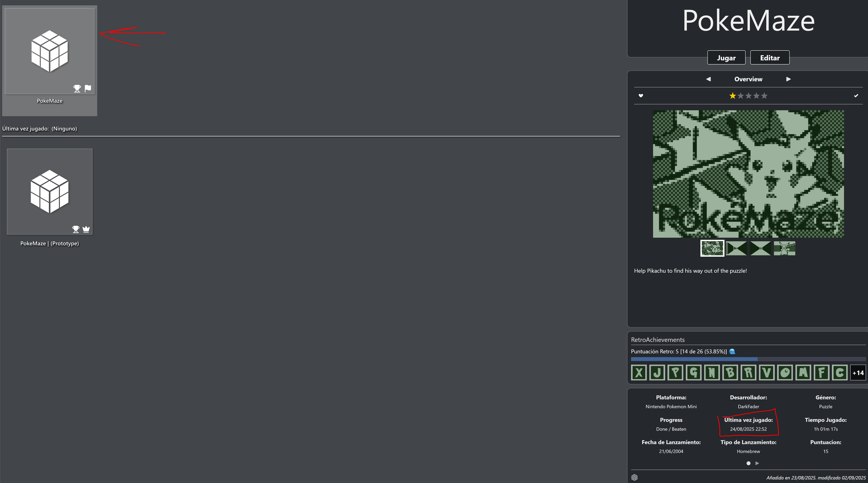Select the current details page dot
The height and width of the screenshot is (483, 868).
tap(748, 463)
